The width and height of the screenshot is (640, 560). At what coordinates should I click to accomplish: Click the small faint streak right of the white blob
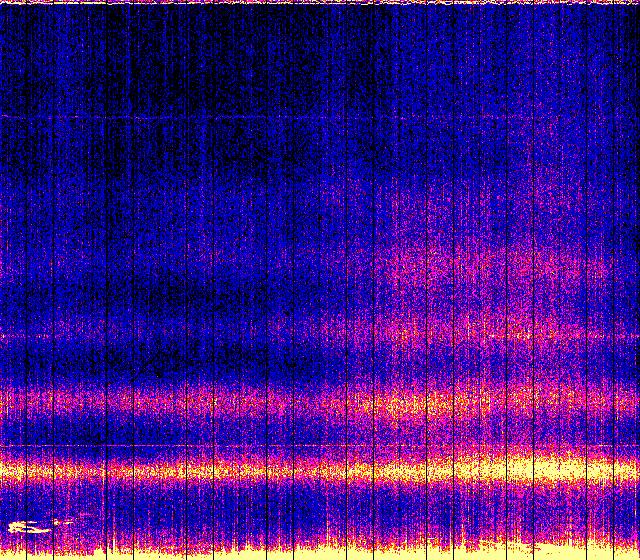tap(64, 521)
